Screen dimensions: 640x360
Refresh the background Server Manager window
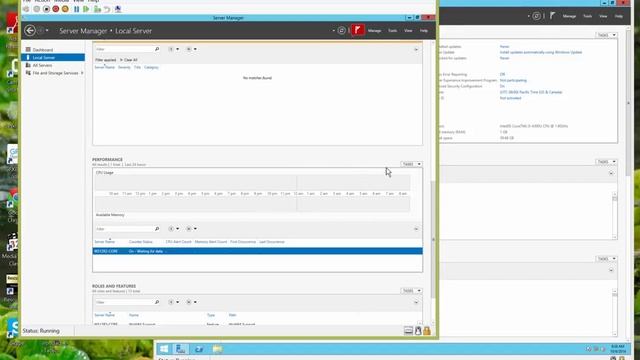(536, 16)
